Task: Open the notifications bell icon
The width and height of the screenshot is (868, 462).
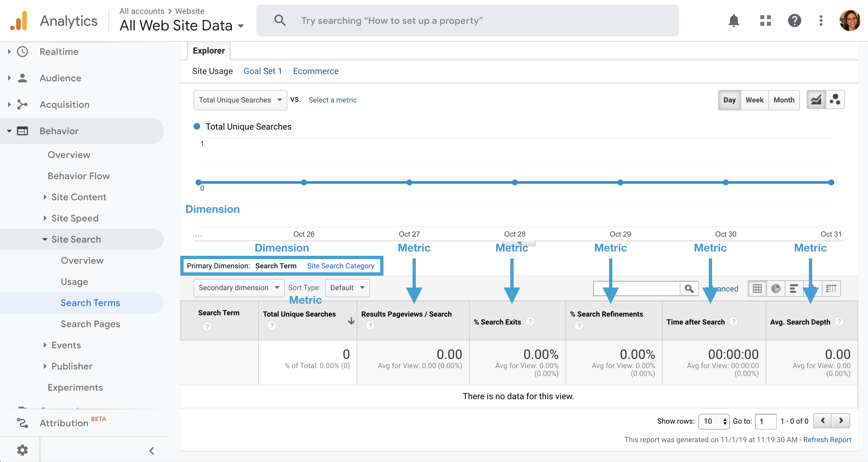Action: (734, 21)
